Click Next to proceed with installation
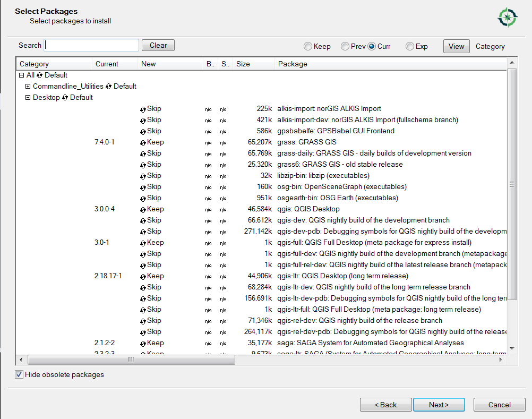The width and height of the screenshot is (532, 419). point(439,404)
